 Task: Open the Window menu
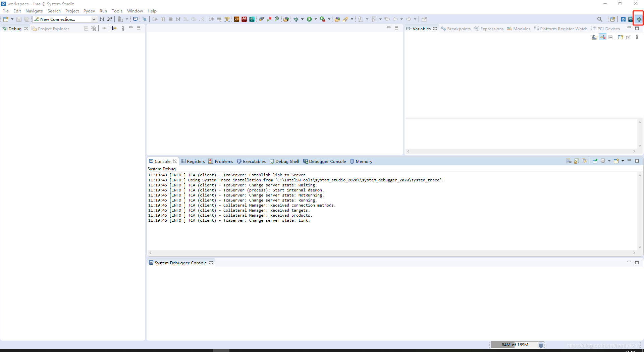click(x=135, y=11)
